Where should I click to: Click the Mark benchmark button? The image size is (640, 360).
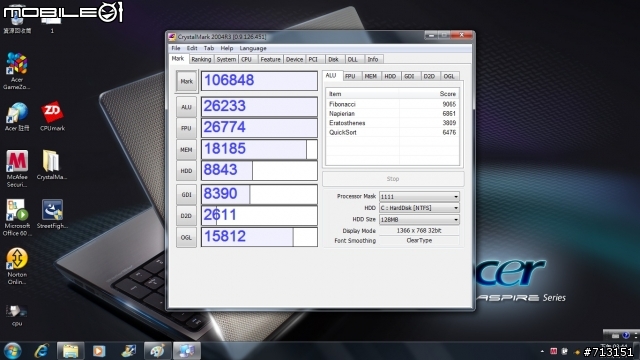[x=187, y=81]
